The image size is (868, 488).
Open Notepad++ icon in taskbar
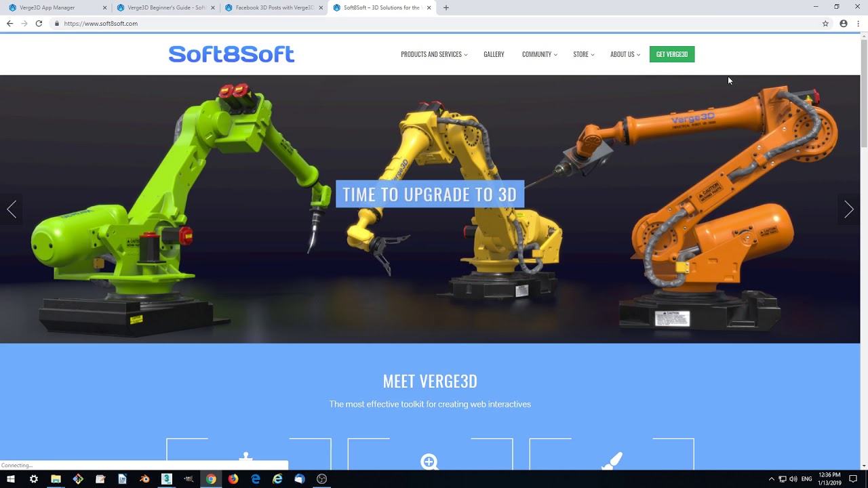coord(100,479)
